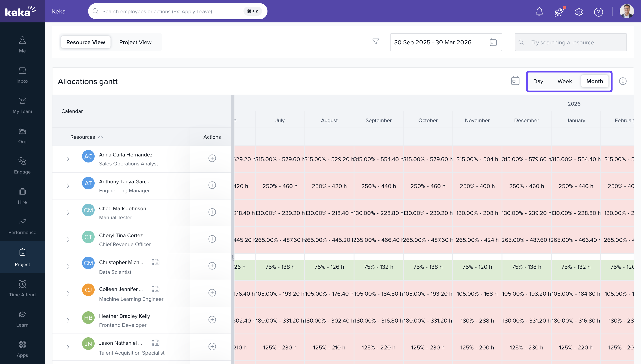Click the Gantt info icon
Viewport: 641px width, 364px height.
(622, 81)
